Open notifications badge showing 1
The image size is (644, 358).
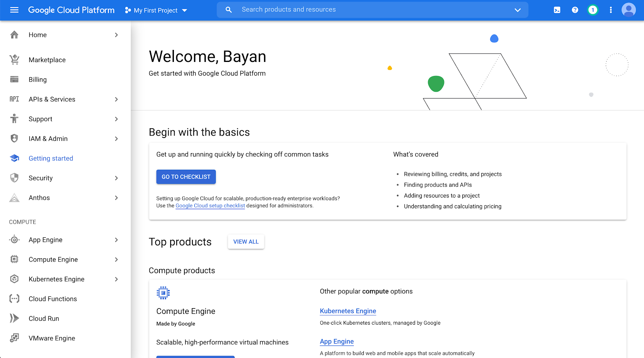(592, 10)
